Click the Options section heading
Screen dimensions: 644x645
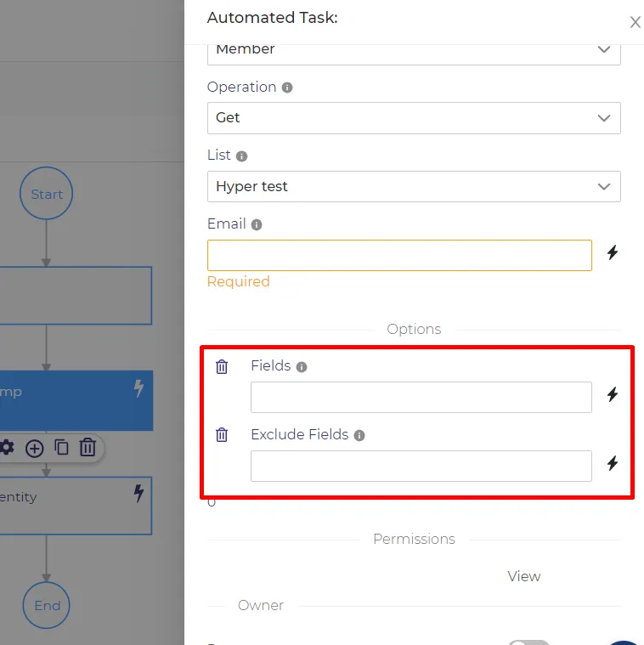click(414, 329)
